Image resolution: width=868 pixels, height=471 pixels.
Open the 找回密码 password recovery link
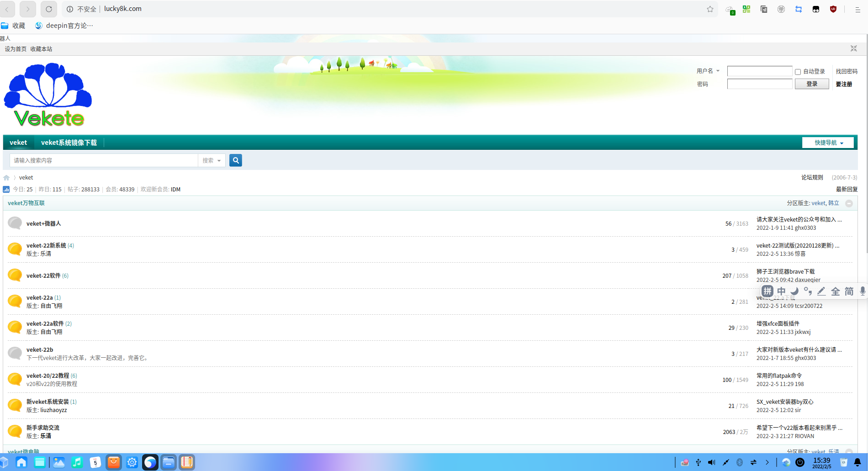click(847, 71)
